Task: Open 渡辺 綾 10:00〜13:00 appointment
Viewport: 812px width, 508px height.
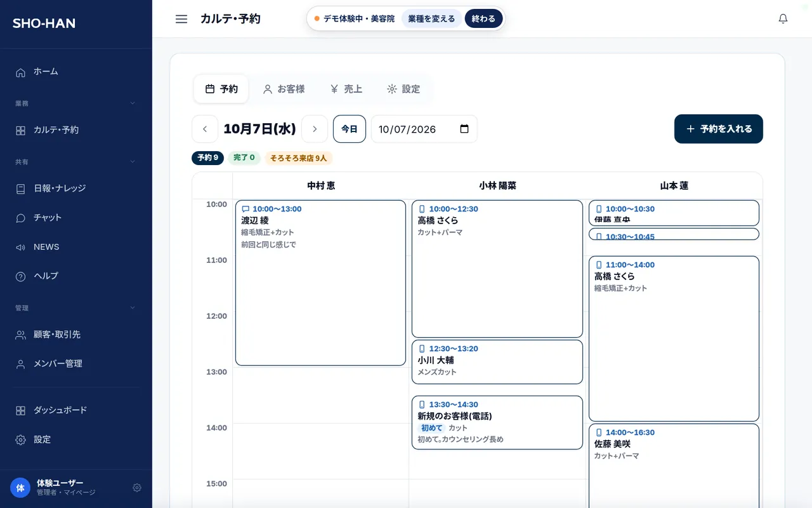Action: 320,283
